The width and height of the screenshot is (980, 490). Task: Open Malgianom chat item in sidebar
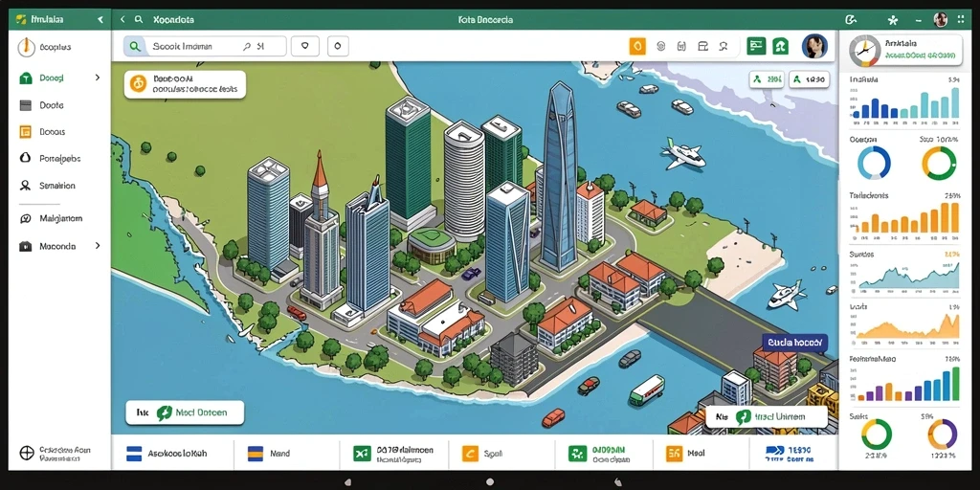click(52, 219)
